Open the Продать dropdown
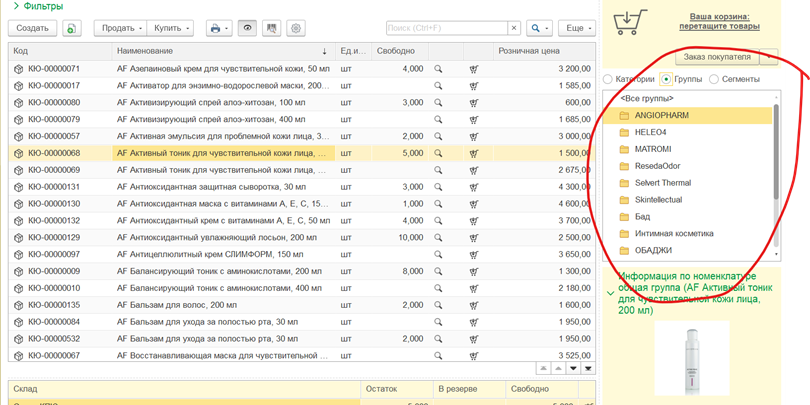This screenshot has height=405, width=810. 120,28
